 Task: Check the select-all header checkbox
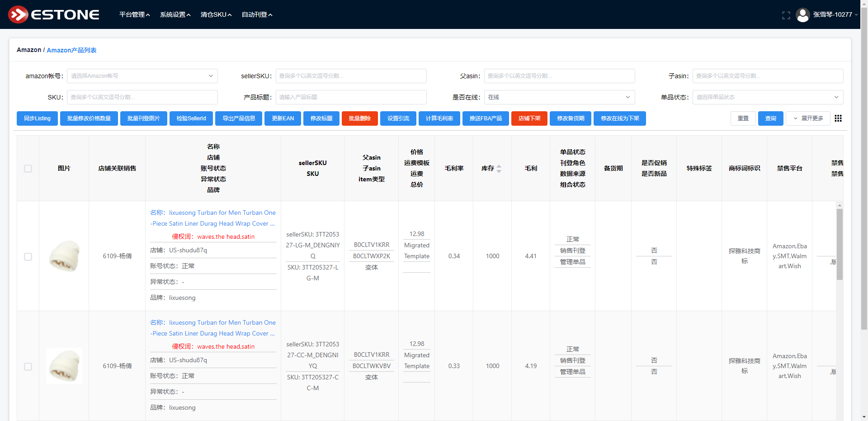point(28,168)
